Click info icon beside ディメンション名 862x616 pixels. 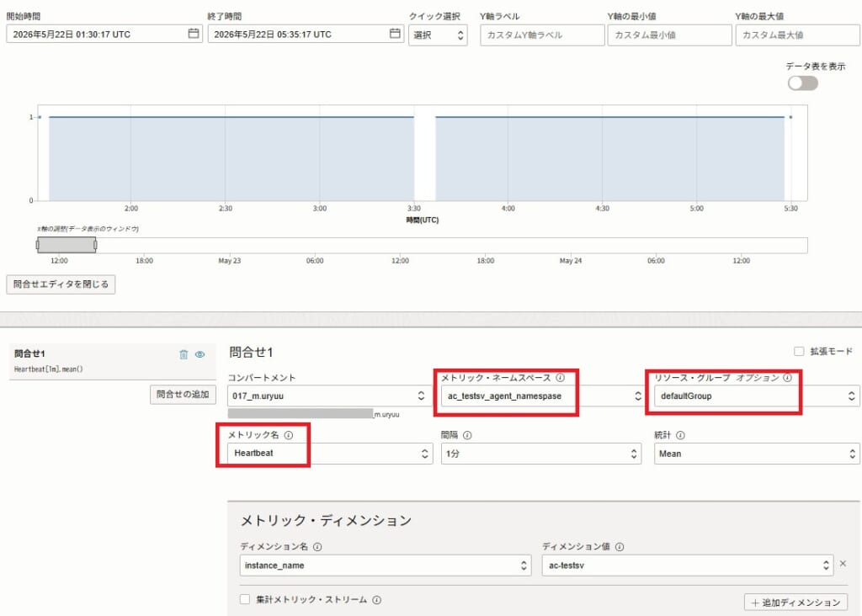[317, 547]
